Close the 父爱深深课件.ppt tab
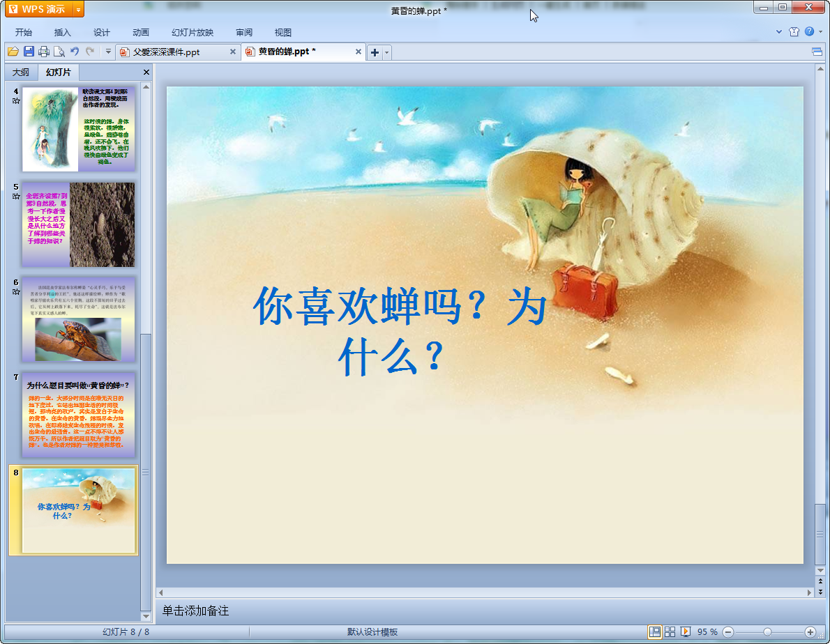The width and height of the screenshot is (830, 644). (233, 52)
